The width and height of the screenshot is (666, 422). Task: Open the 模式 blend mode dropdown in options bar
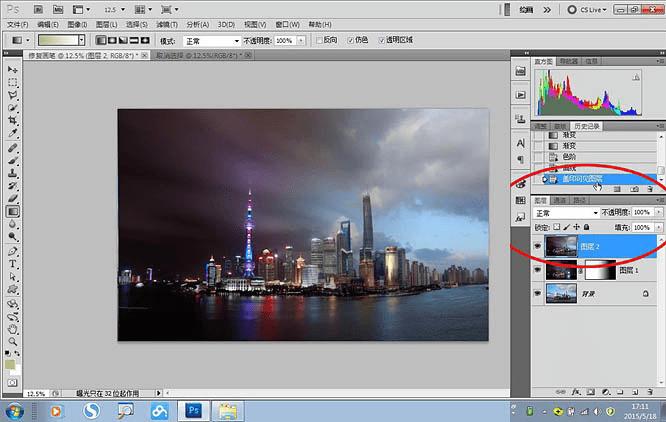(212, 41)
